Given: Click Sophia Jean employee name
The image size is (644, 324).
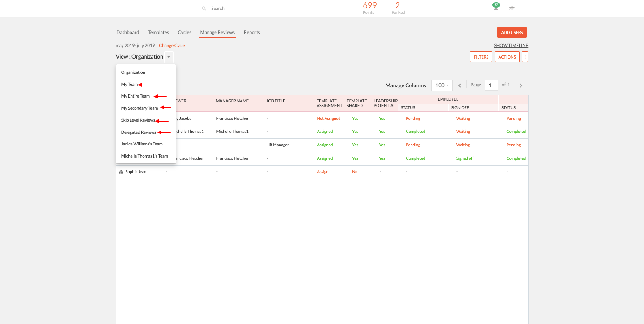Looking at the screenshot, I should point(136,172).
